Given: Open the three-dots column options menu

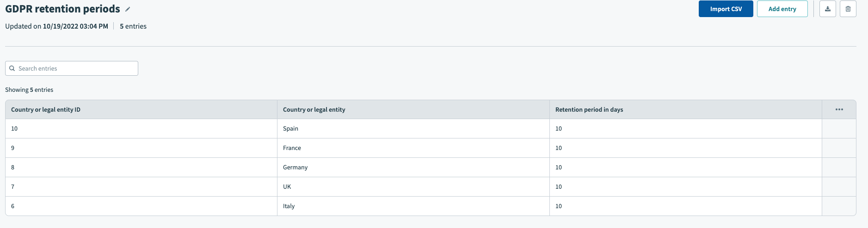Looking at the screenshot, I should pos(839,109).
